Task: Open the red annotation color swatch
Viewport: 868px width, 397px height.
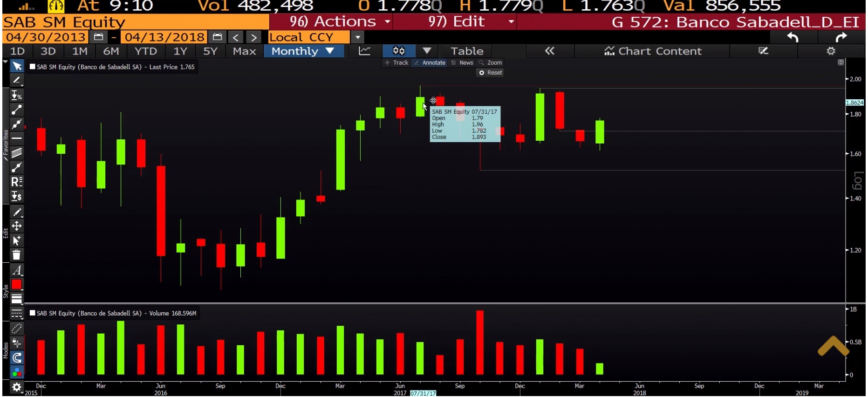Action: click(17, 284)
